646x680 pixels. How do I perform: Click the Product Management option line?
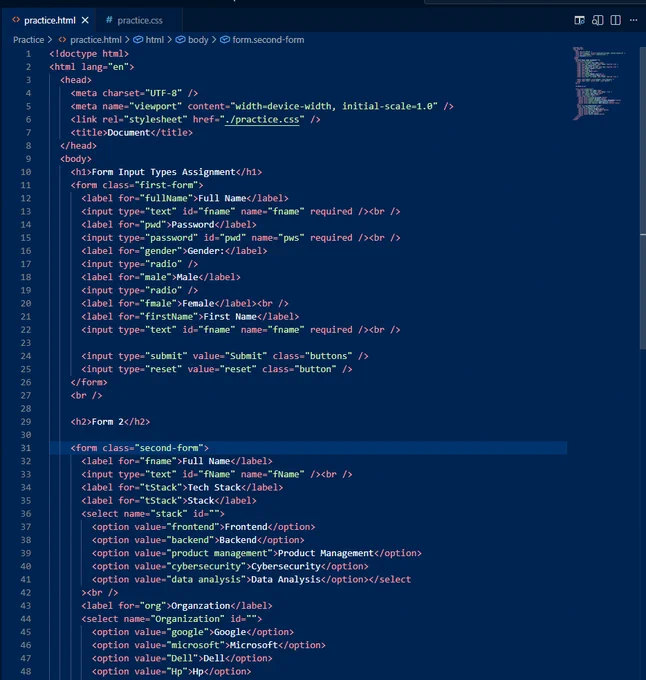click(257, 553)
